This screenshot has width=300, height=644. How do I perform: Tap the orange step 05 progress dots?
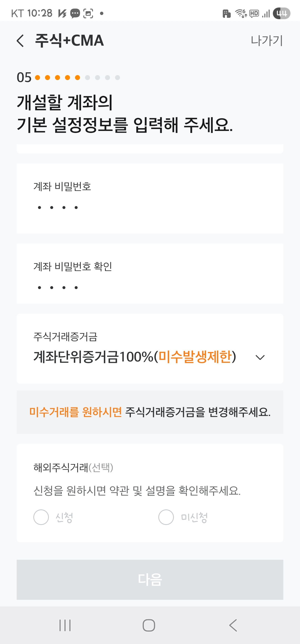coord(57,78)
